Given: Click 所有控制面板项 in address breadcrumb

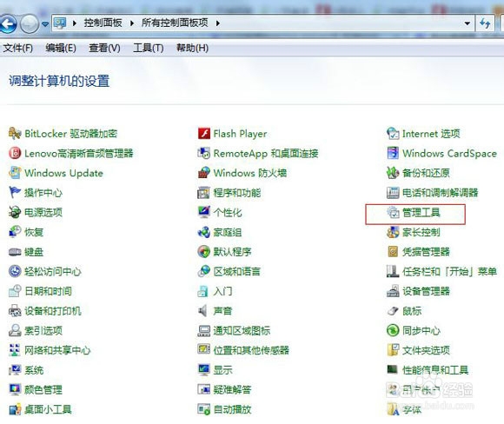Looking at the screenshot, I should point(175,23).
